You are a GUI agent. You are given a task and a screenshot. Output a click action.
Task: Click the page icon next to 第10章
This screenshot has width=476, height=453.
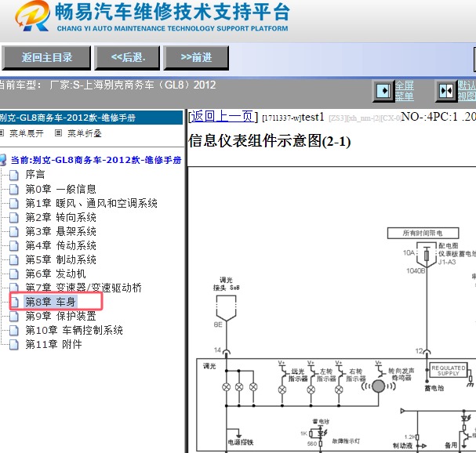[14, 331]
